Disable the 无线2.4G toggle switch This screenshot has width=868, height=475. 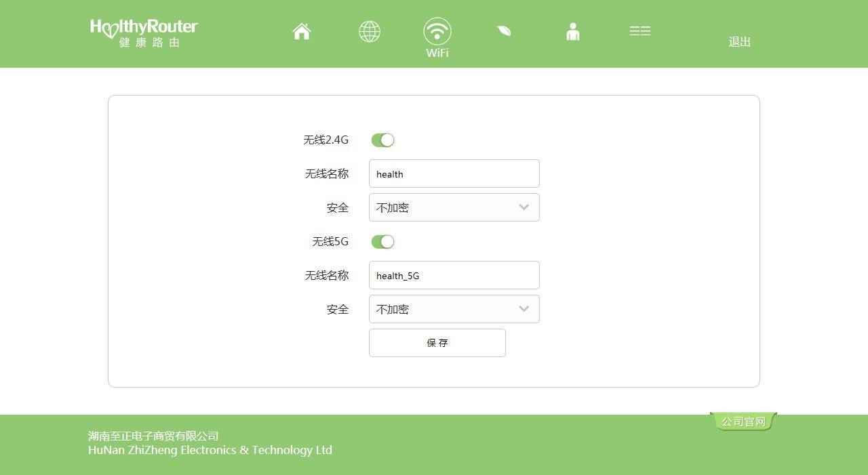pyautogui.click(x=382, y=140)
